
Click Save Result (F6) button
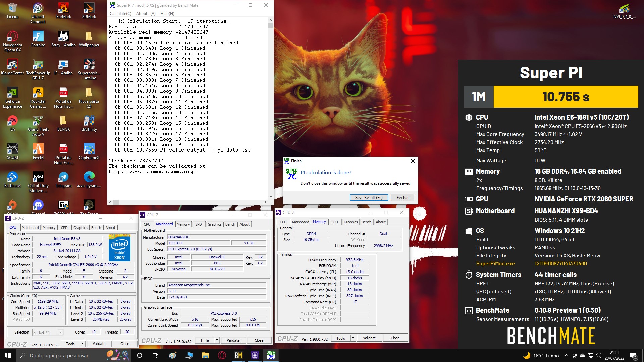369,198
